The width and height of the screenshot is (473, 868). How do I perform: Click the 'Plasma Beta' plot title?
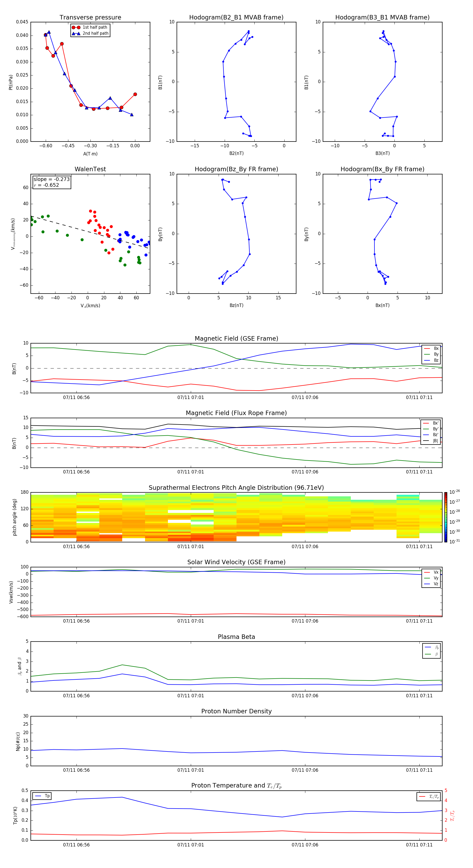click(236, 637)
